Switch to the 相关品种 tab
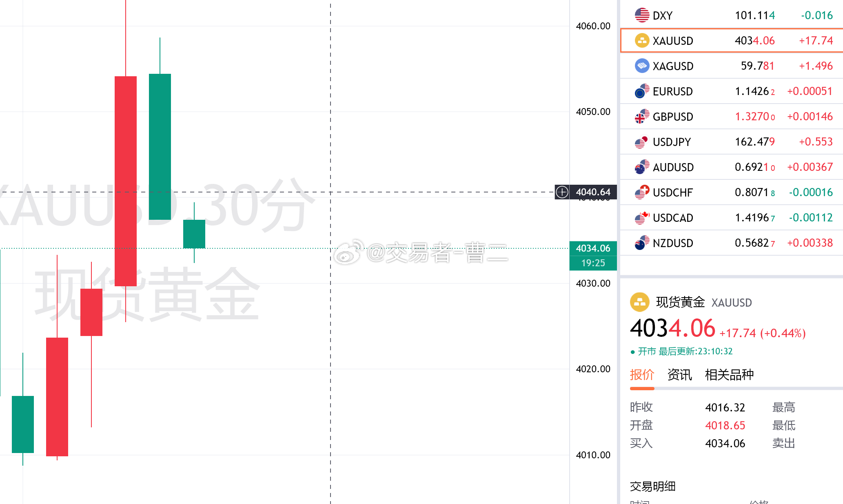Screen dimensions: 843x504 [730, 375]
